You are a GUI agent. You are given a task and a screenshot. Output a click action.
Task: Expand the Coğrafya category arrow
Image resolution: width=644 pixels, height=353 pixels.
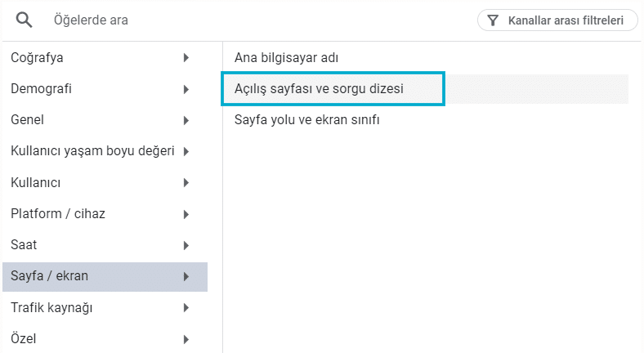(186, 57)
